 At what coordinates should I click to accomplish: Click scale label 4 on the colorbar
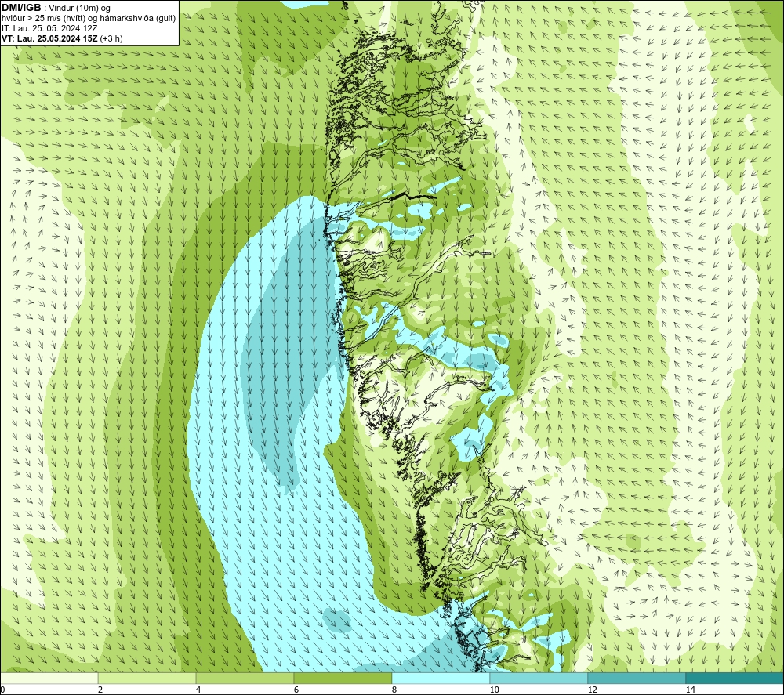[x=198, y=690]
